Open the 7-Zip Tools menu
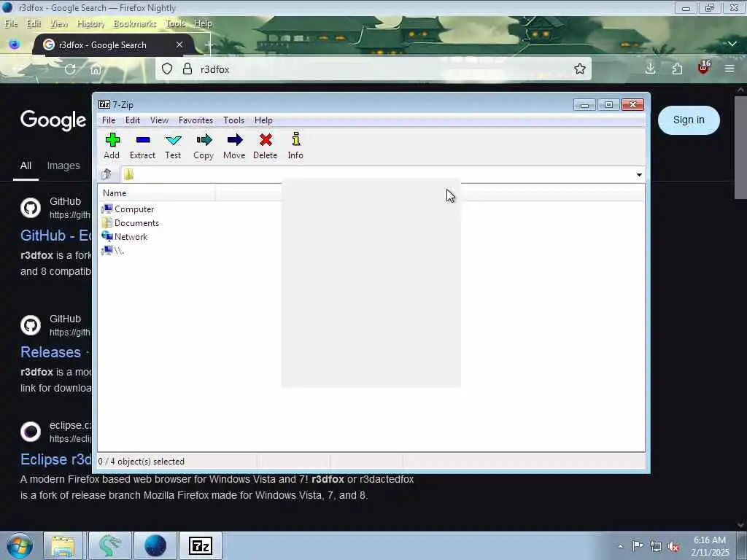Viewport: 747px width, 560px height. pyautogui.click(x=233, y=120)
